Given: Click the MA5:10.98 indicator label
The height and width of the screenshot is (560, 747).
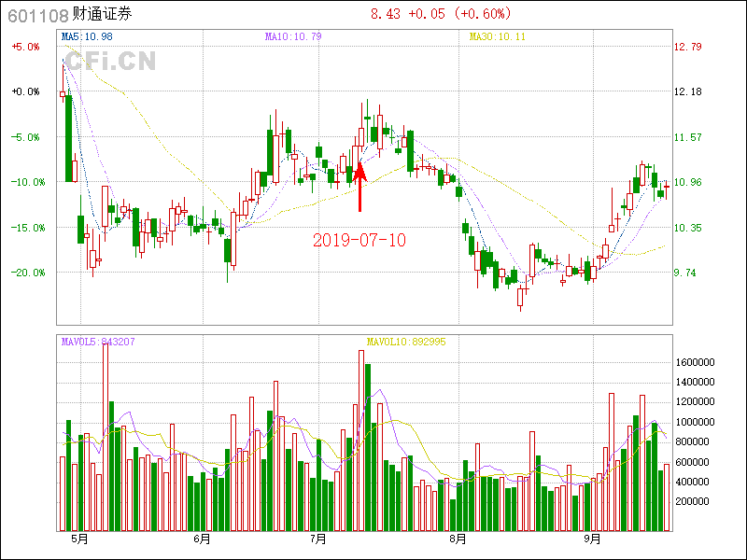Looking at the screenshot, I should 87,36.
